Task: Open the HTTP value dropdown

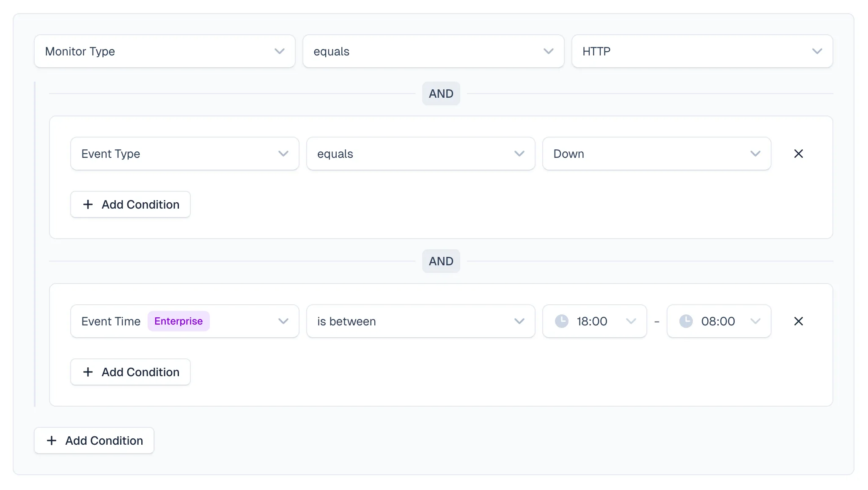Action: click(702, 51)
